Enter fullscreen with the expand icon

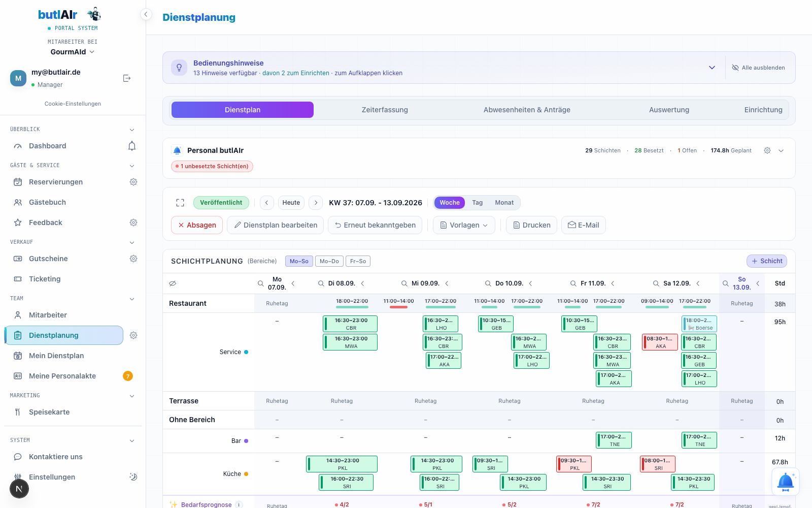180,203
